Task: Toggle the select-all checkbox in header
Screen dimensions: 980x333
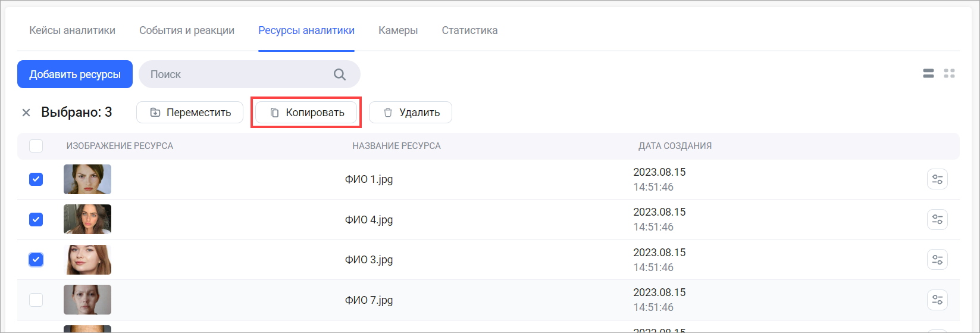Action: (x=36, y=146)
